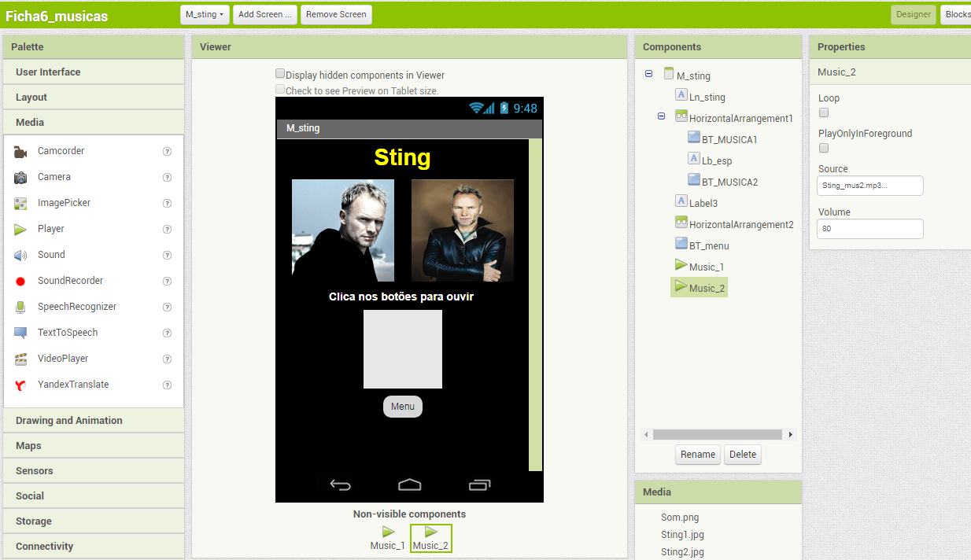Delete the selected component
Screen dimensions: 971x560
[743, 455]
